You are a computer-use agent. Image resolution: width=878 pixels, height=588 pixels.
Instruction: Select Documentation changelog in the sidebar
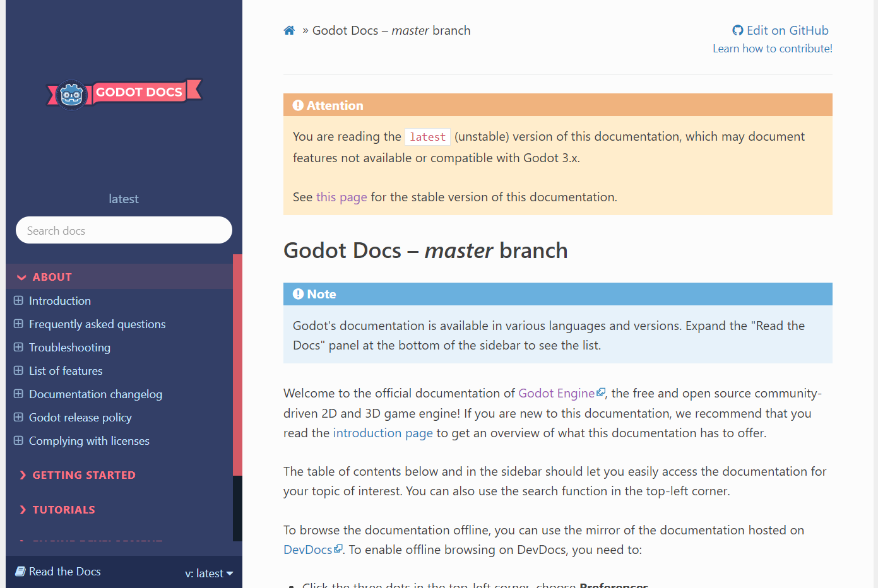tap(95, 394)
